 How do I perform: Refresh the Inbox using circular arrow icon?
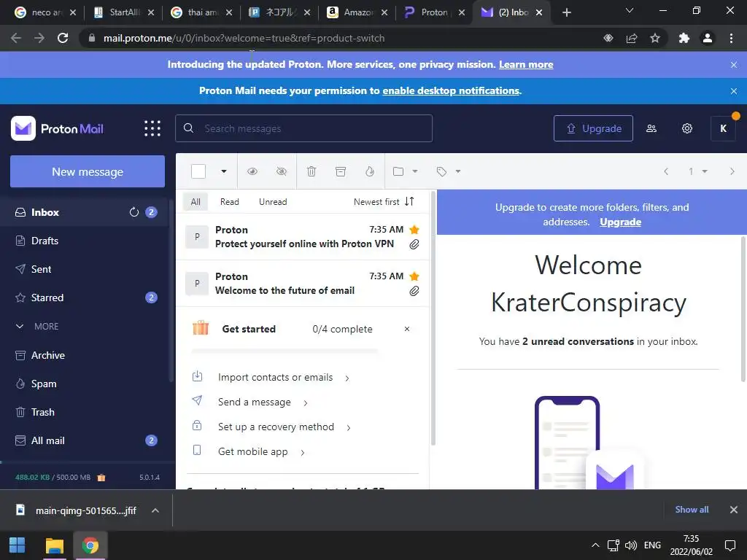134,212
